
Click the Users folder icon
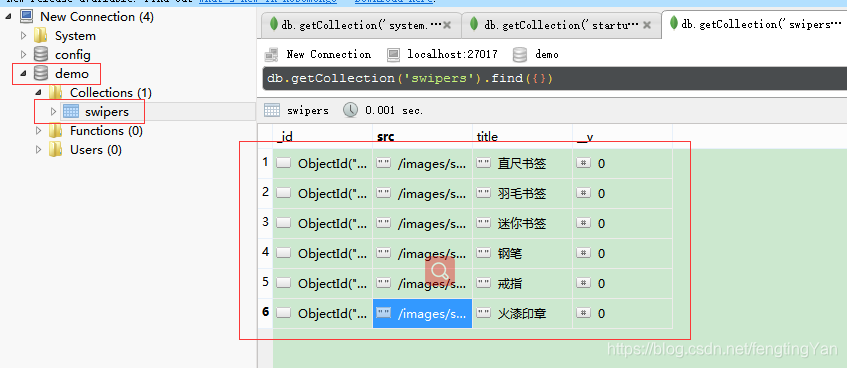pyautogui.click(x=56, y=150)
